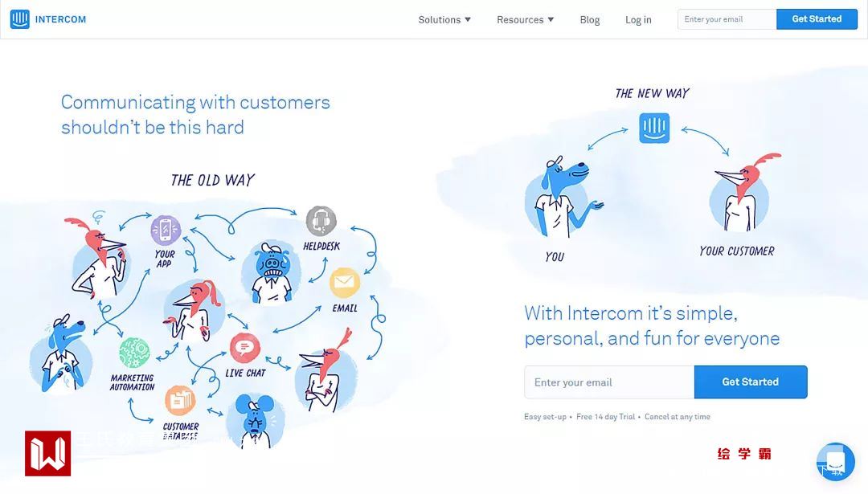Click the blue Intercom icon under The New Way
The image size is (868, 494).
pyautogui.click(x=654, y=128)
